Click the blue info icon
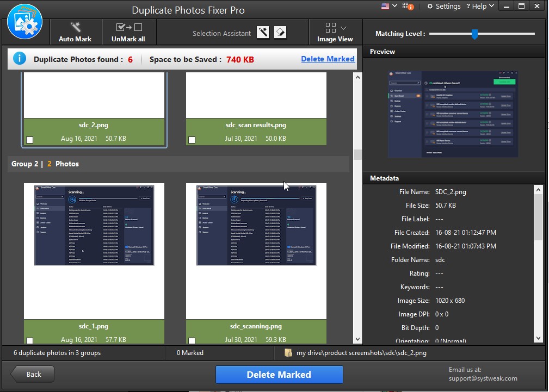This screenshot has width=549, height=392. click(x=19, y=59)
